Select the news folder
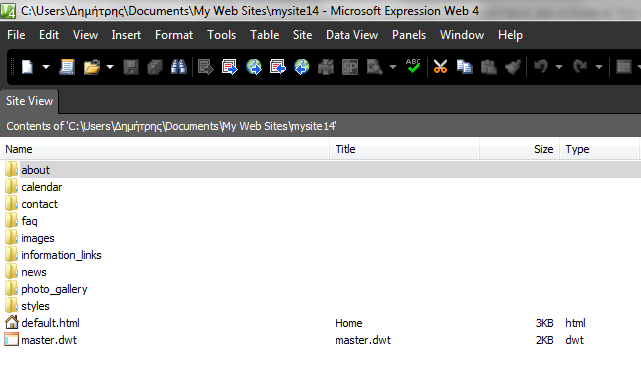This screenshot has height=371, width=641. click(x=34, y=272)
